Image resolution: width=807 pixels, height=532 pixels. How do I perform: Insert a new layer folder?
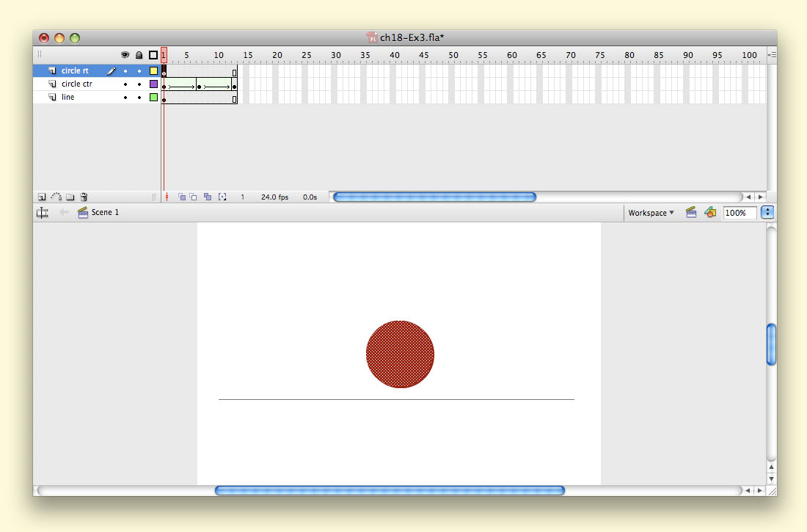(x=70, y=197)
